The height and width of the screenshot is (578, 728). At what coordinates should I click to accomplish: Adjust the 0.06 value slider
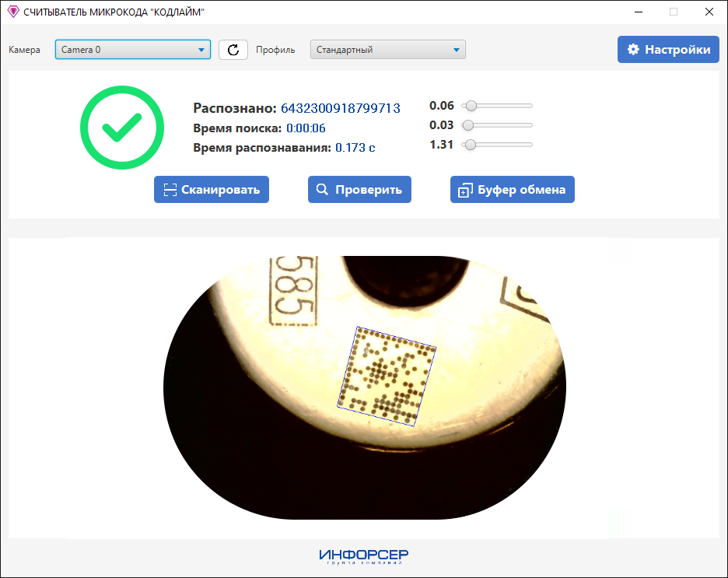click(x=497, y=106)
